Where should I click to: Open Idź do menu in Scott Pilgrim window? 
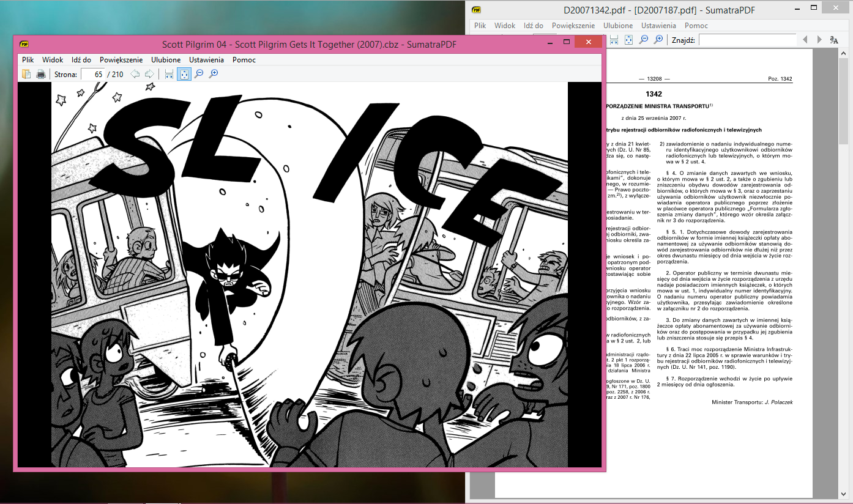81,60
